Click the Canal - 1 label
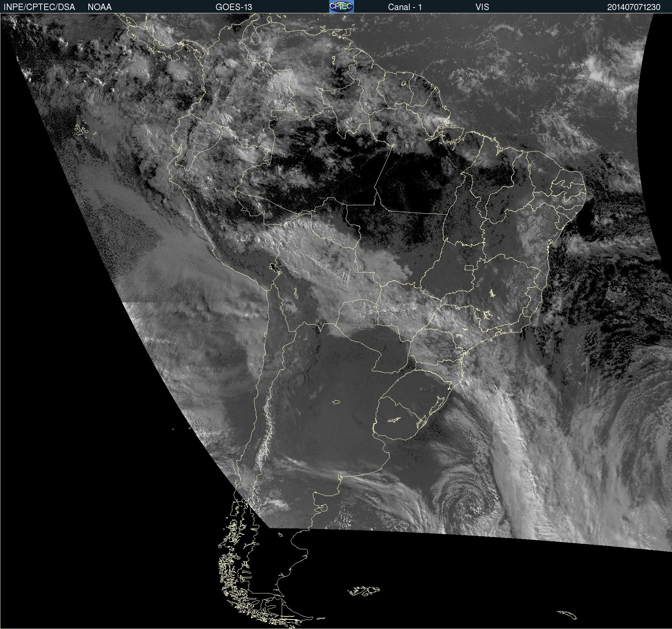672x629 pixels. click(x=405, y=7)
